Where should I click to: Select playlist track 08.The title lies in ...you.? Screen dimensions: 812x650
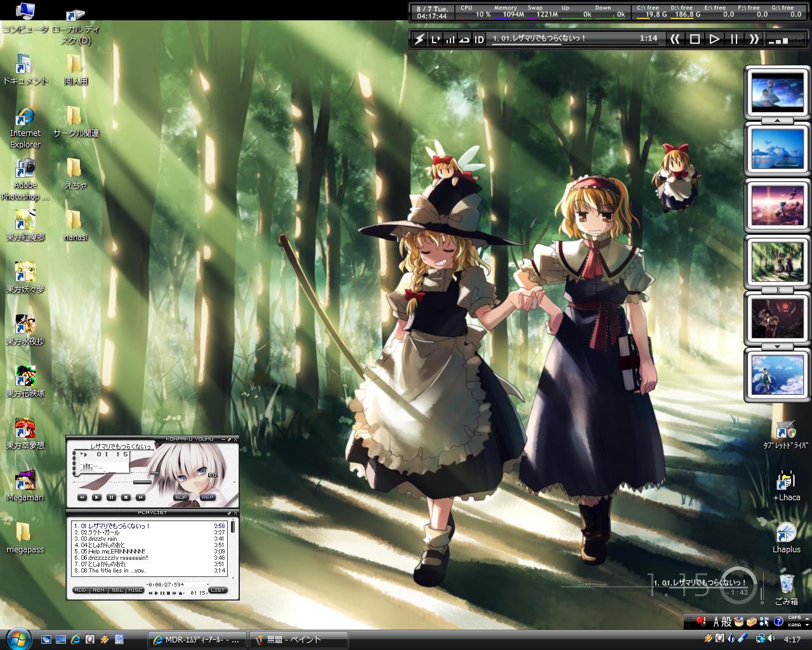(149, 571)
